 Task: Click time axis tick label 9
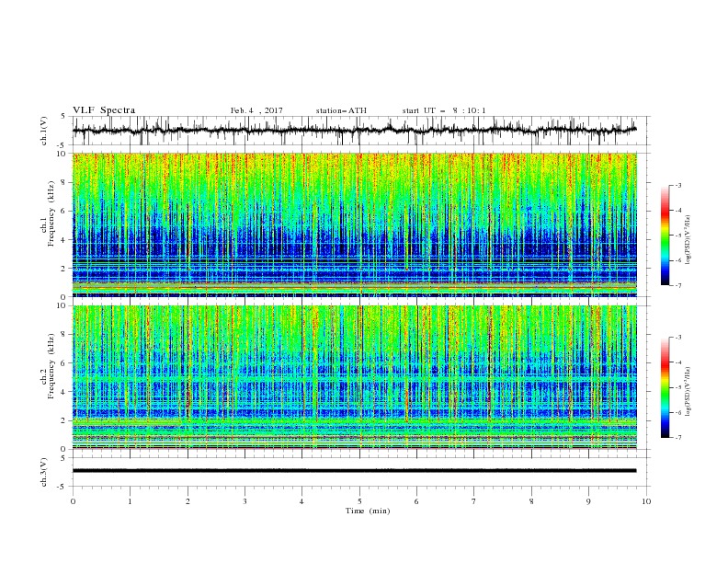pos(588,501)
